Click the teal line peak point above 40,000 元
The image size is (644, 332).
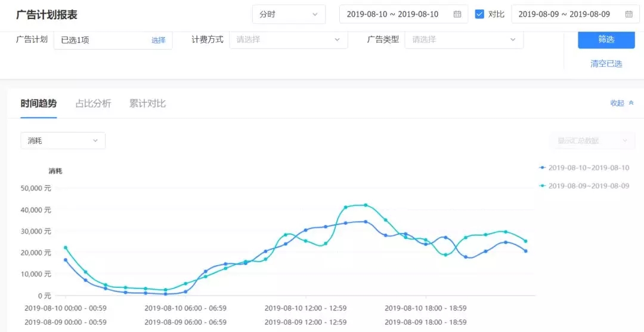click(x=366, y=205)
